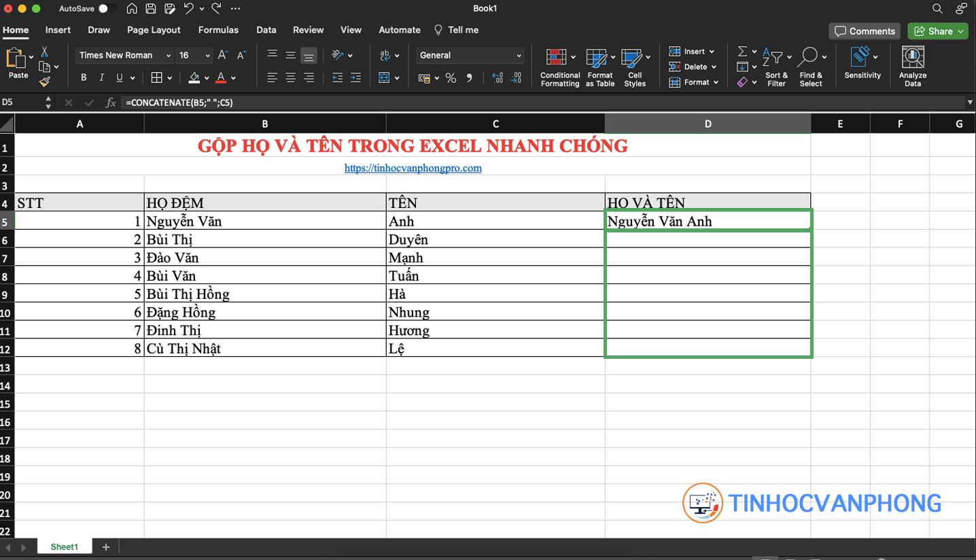Expand the formula bar arrow
This screenshot has width=976, height=560.
point(970,103)
